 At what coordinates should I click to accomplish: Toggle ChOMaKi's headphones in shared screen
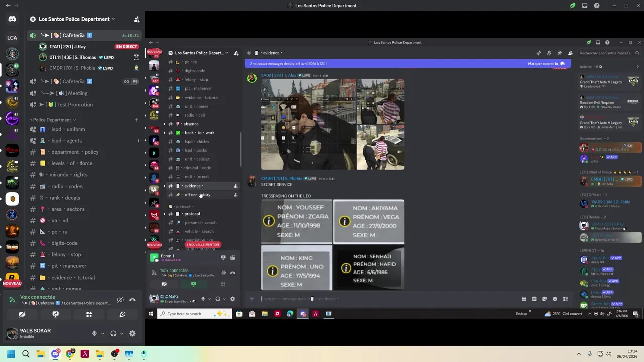pos(218,299)
